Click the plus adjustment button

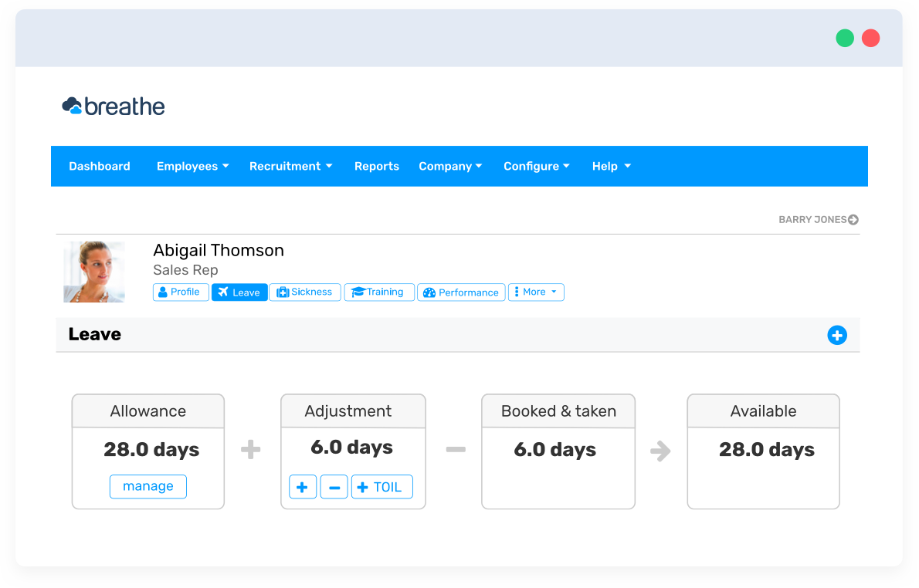click(303, 488)
